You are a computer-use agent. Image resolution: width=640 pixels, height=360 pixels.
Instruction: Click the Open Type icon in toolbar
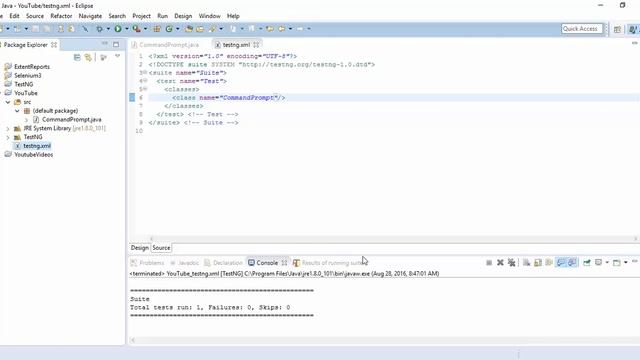[x=189, y=29]
